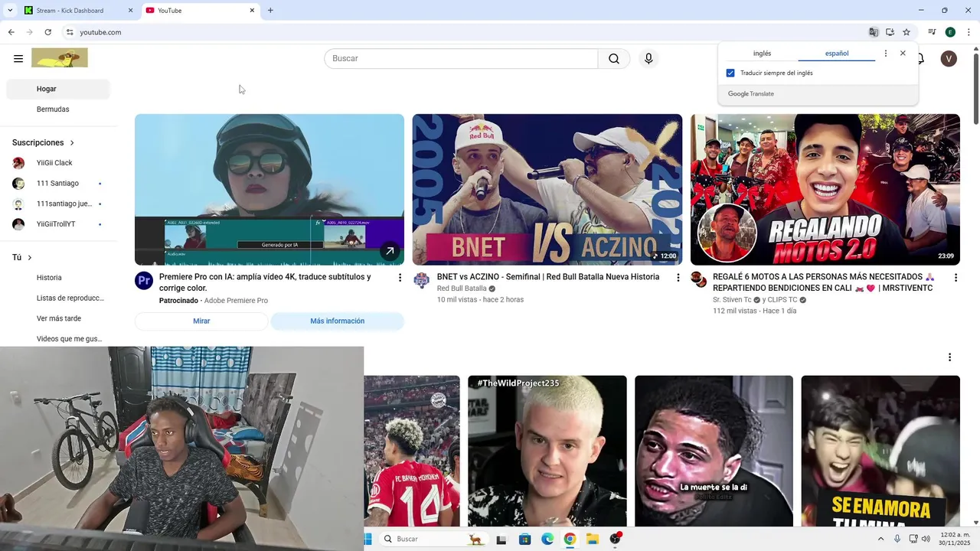Open 111 Santiago subscription channel
The image size is (980, 551).
point(58,184)
